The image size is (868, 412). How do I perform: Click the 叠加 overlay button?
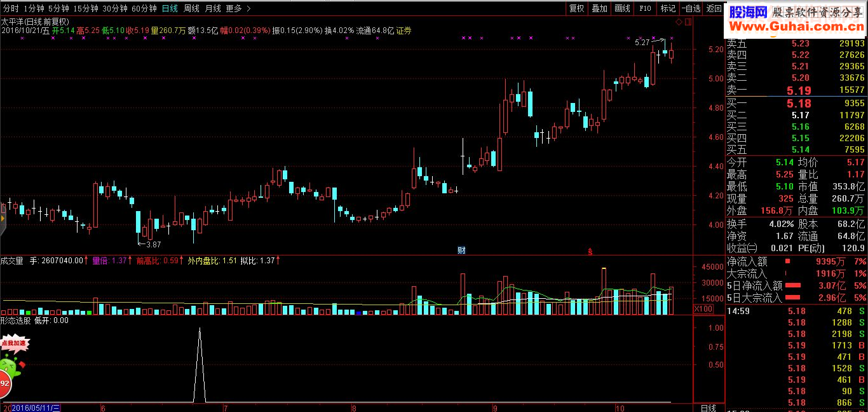click(x=599, y=8)
